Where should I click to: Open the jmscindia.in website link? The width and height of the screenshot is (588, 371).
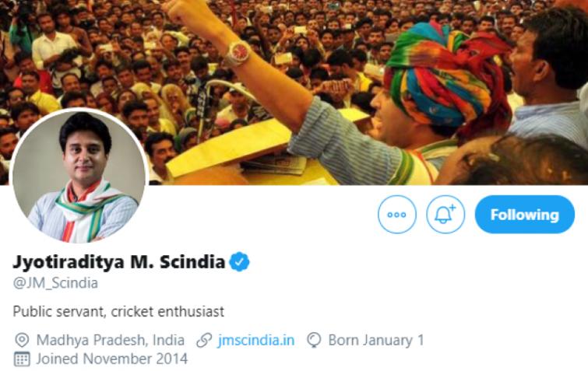256,340
